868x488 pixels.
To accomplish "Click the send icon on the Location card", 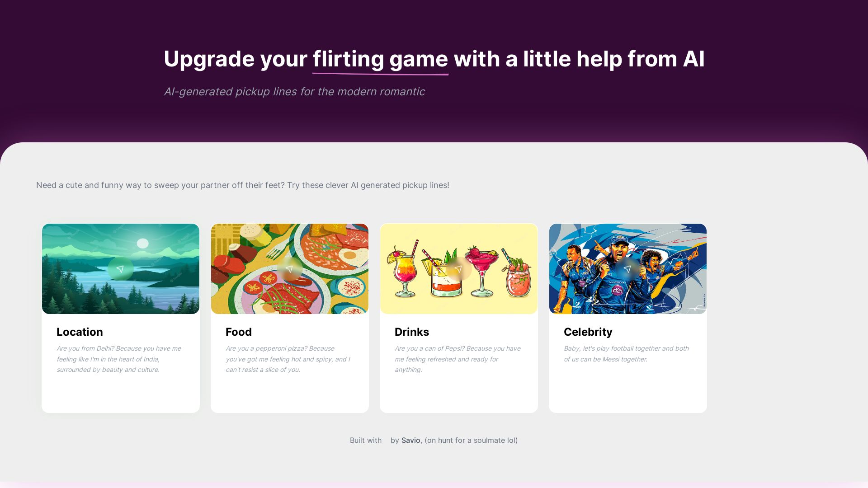I will click(x=120, y=268).
